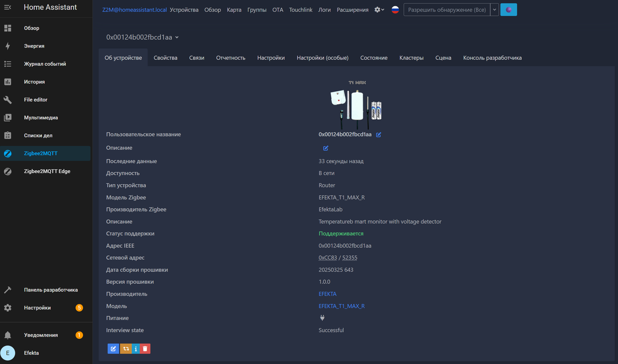The height and width of the screenshot is (364, 618).
Task: Expand the device selector 0x00124b002fbcd1aa dropdown
Action: (143, 37)
